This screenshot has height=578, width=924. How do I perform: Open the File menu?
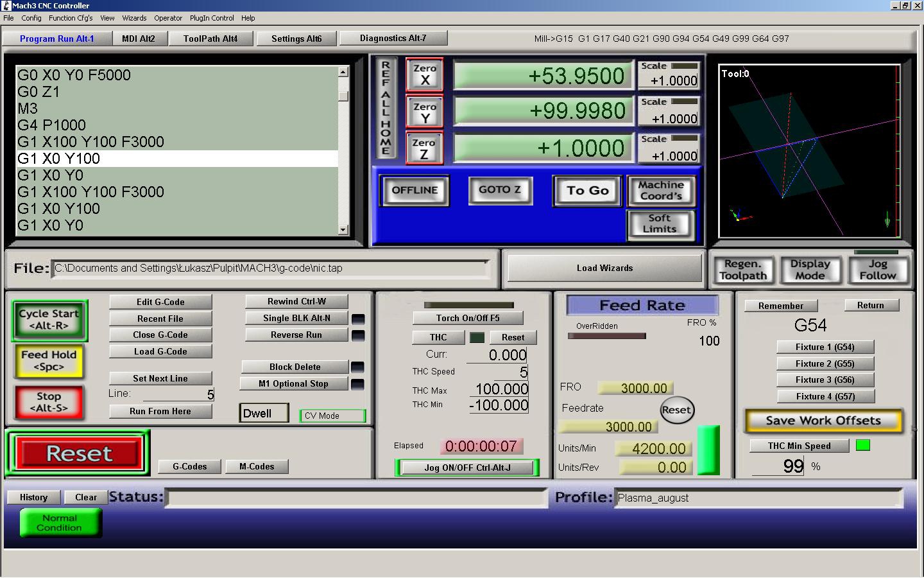click(x=8, y=18)
